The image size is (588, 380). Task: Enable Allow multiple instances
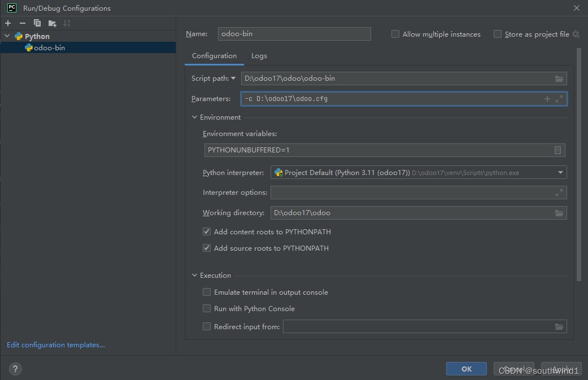click(395, 34)
